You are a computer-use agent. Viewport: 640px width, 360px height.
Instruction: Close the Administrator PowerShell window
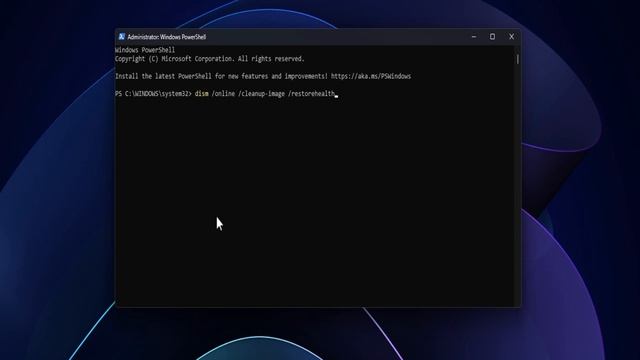(x=511, y=37)
